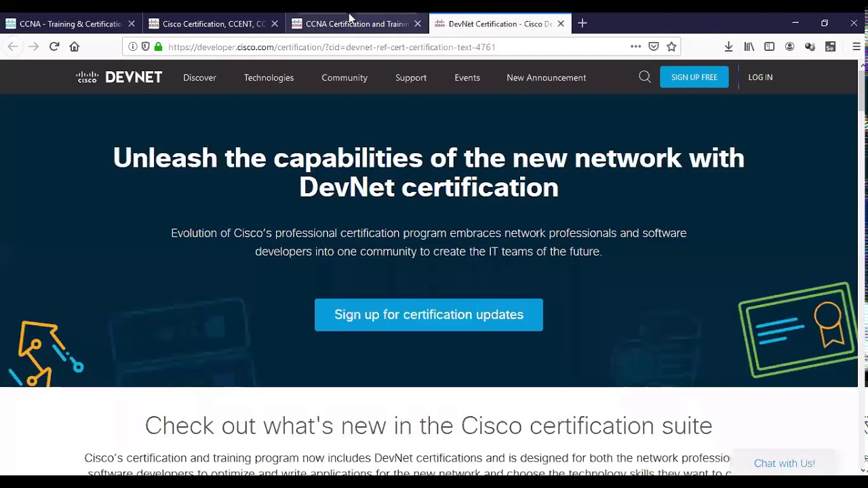Click the Cisco DevNet logo
The height and width of the screenshot is (488, 868).
coord(119,77)
